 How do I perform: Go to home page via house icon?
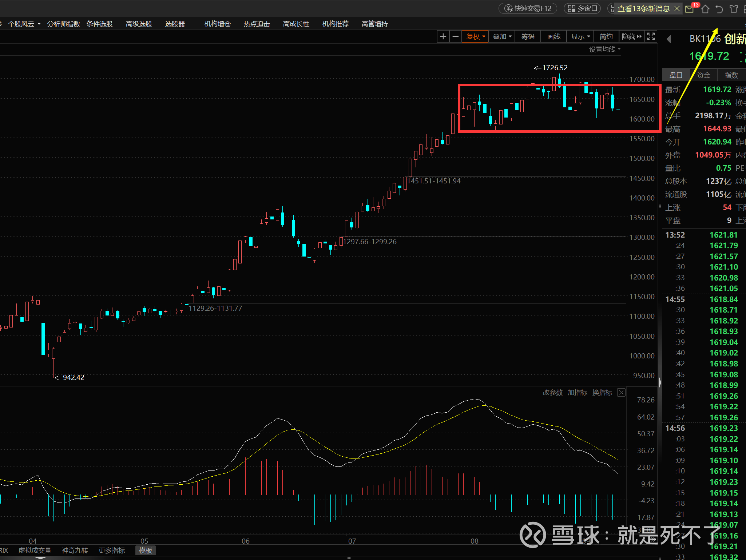[705, 9]
